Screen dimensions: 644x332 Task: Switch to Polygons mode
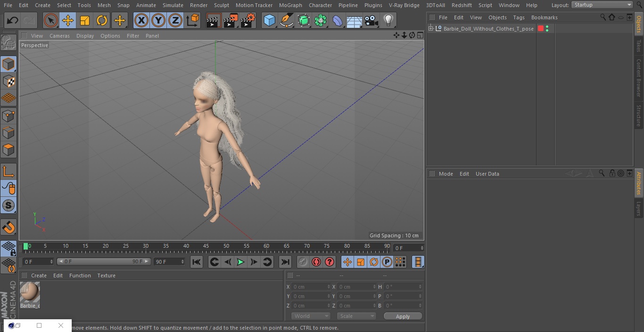coord(8,150)
